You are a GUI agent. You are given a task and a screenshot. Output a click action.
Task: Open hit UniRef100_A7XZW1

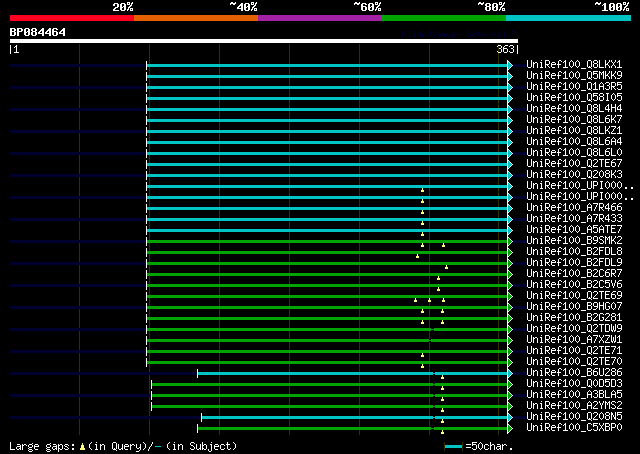tap(574, 339)
